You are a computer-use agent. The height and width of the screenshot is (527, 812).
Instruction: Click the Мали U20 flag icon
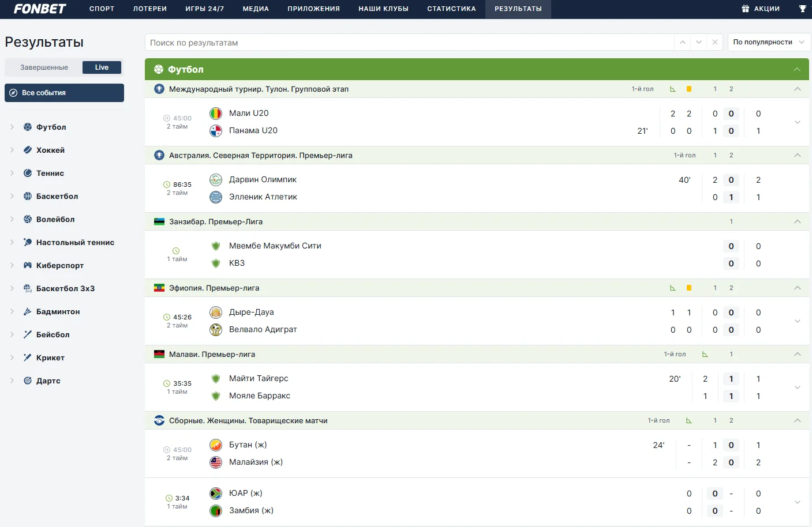pyautogui.click(x=216, y=114)
